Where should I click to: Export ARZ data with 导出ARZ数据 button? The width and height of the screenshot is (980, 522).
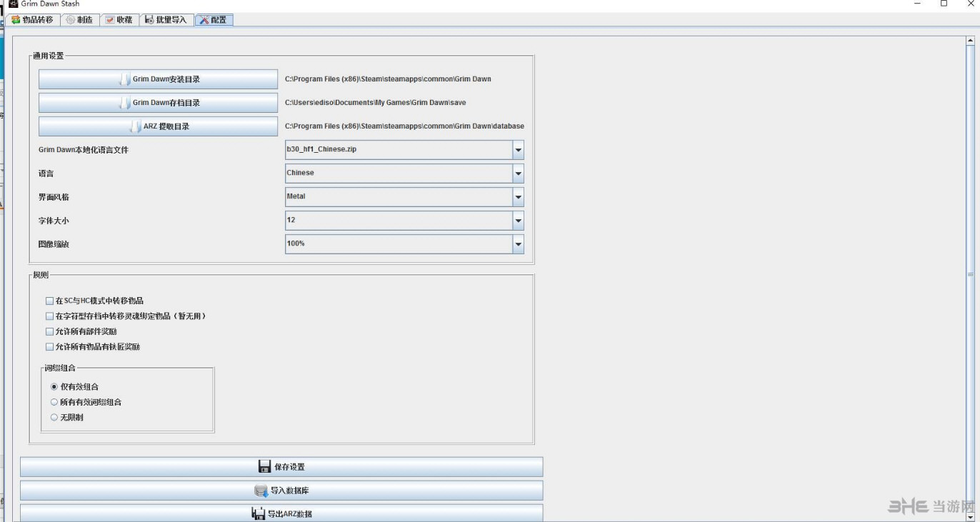pyautogui.click(x=281, y=513)
